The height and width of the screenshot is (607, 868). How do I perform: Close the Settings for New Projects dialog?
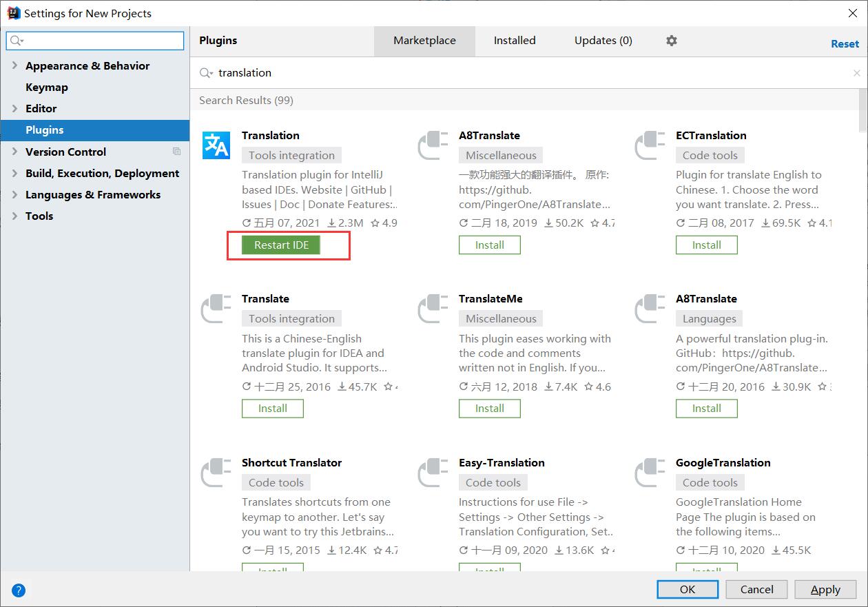click(851, 13)
